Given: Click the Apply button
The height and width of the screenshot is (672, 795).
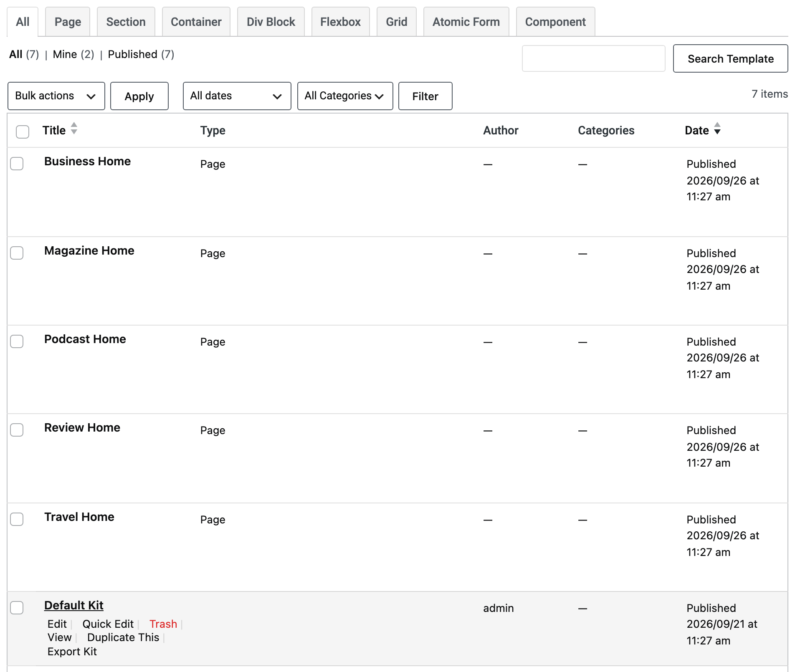Looking at the screenshot, I should pyautogui.click(x=139, y=96).
